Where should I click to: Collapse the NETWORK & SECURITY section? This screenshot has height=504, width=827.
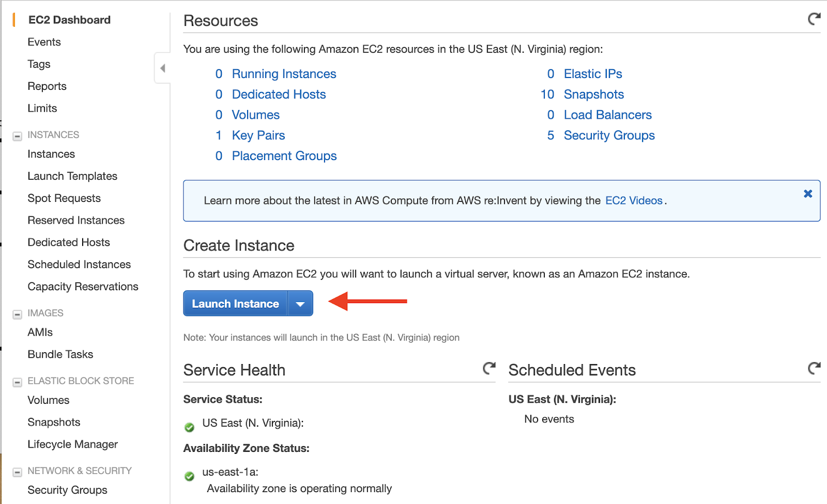[17, 472]
